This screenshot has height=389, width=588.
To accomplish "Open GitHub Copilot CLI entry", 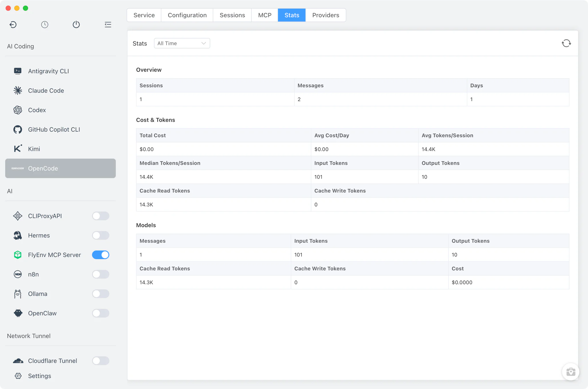I will [x=60, y=130].
